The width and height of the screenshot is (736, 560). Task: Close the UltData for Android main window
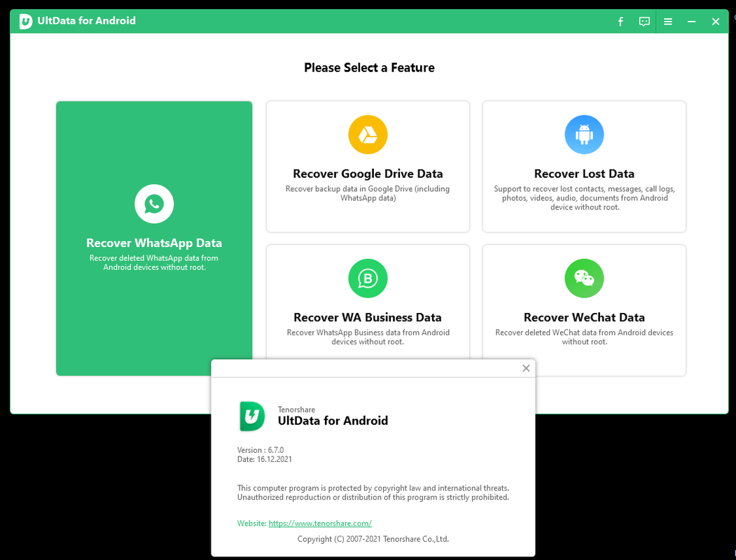click(x=716, y=22)
